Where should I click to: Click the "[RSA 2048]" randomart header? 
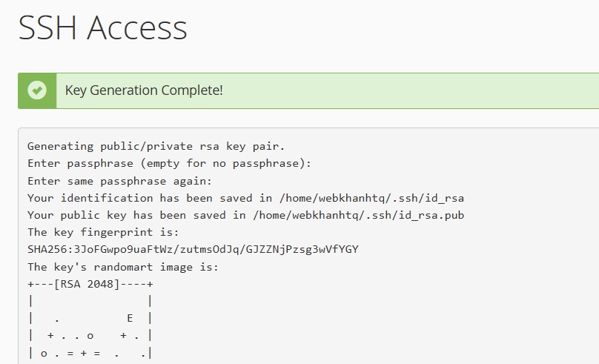click(x=90, y=284)
